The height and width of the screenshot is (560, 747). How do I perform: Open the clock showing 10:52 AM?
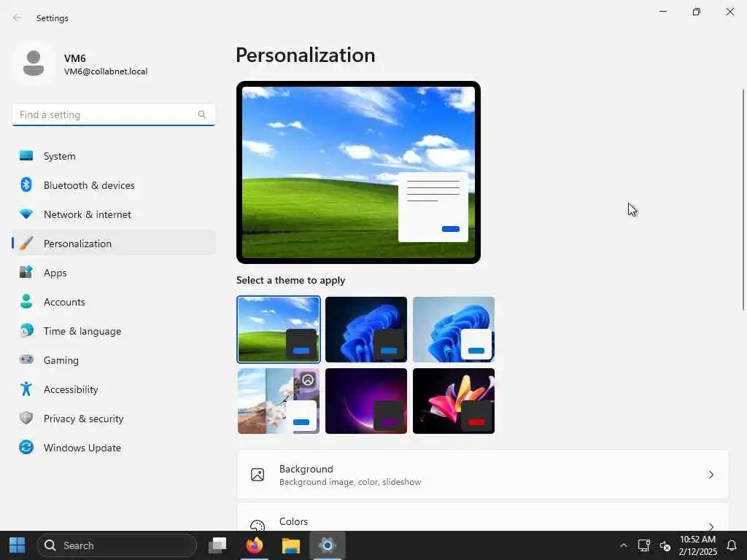697,545
